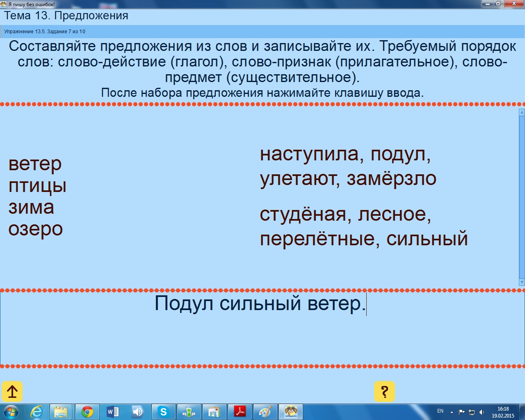Open the Action Center flag icon
Screen dimensions: 525x420
[x=462, y=412]
